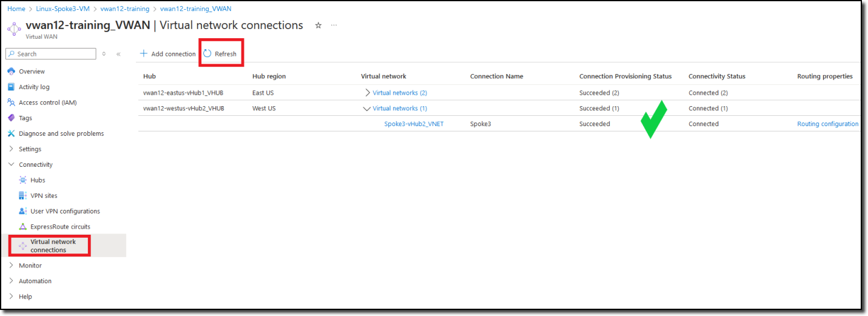
Task: Open the Hubs page
Action: (38, 180)
